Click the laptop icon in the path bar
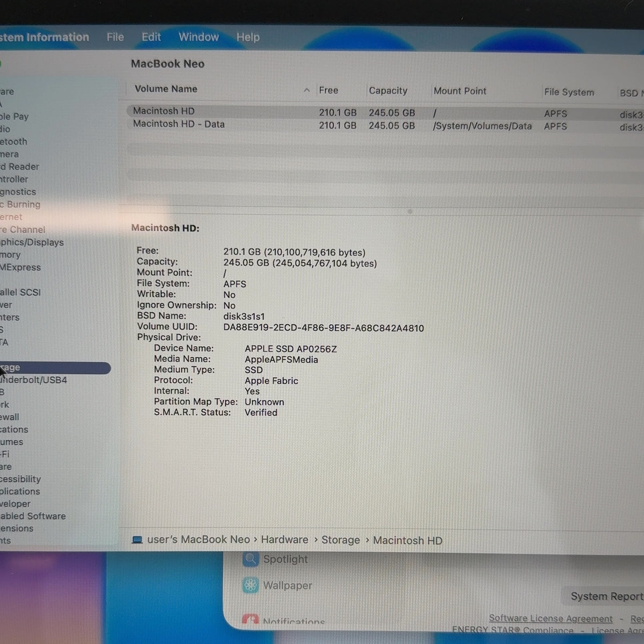The width and height of the screenshot is (644, 644). tap(137, 539)
